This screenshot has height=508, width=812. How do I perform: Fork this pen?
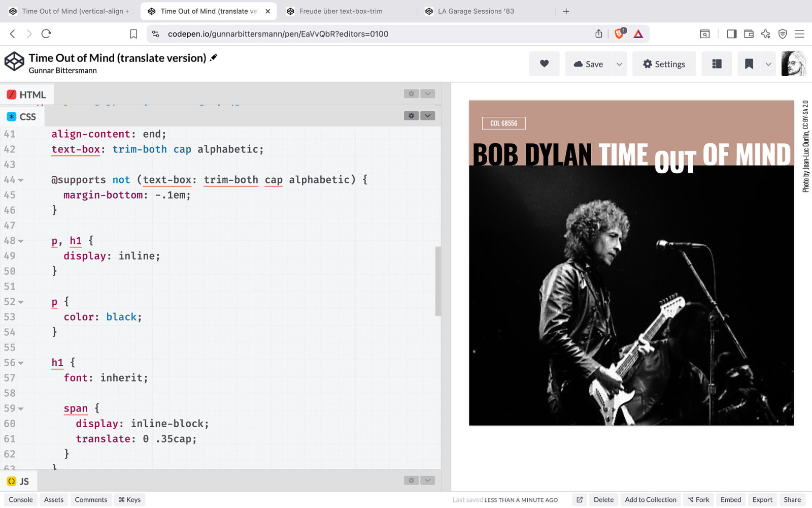tap(698, 500)
